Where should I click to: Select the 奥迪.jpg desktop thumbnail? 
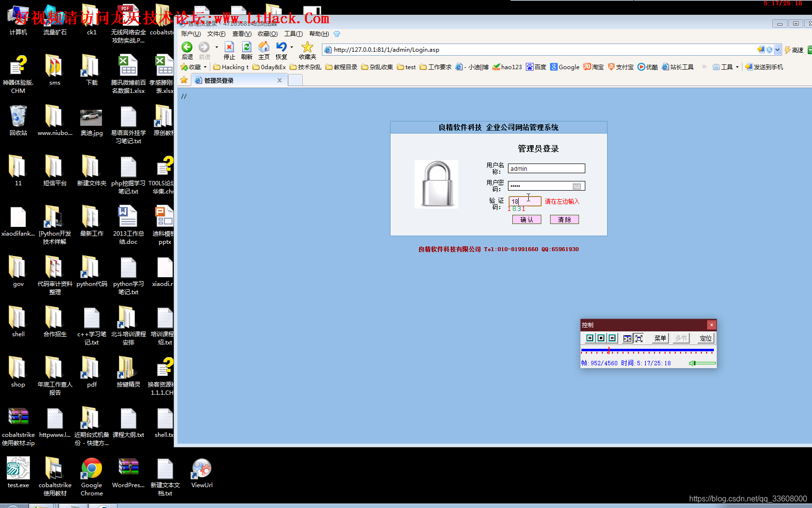coord(91,122)
